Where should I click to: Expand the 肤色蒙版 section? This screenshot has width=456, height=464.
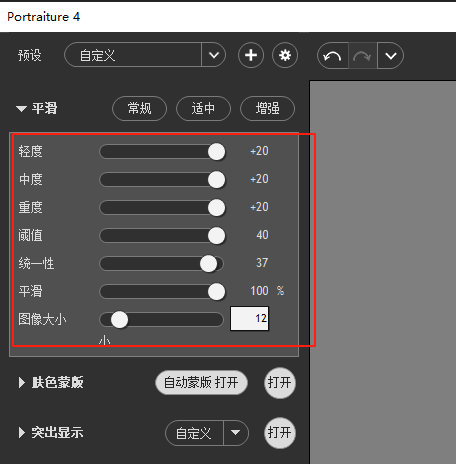coord(22,382)
